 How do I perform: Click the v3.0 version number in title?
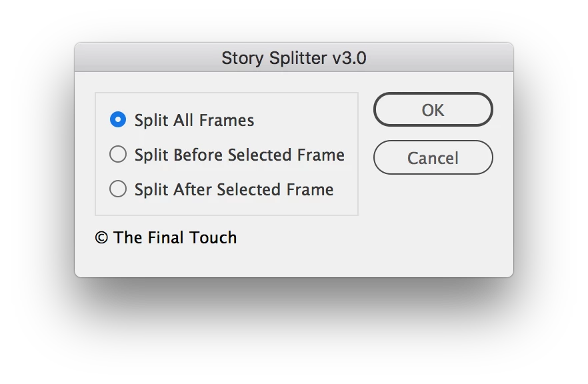tap(349, 59)
